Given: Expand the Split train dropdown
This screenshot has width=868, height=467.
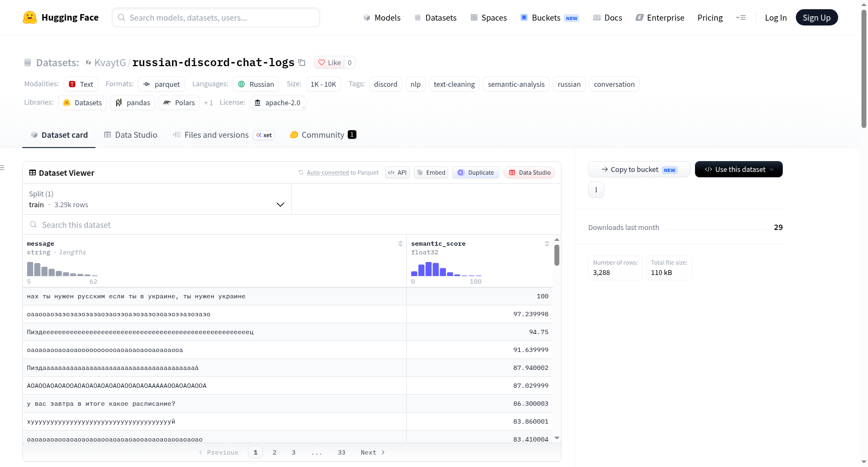Looking at the screenshot, I should coord(157,199).
